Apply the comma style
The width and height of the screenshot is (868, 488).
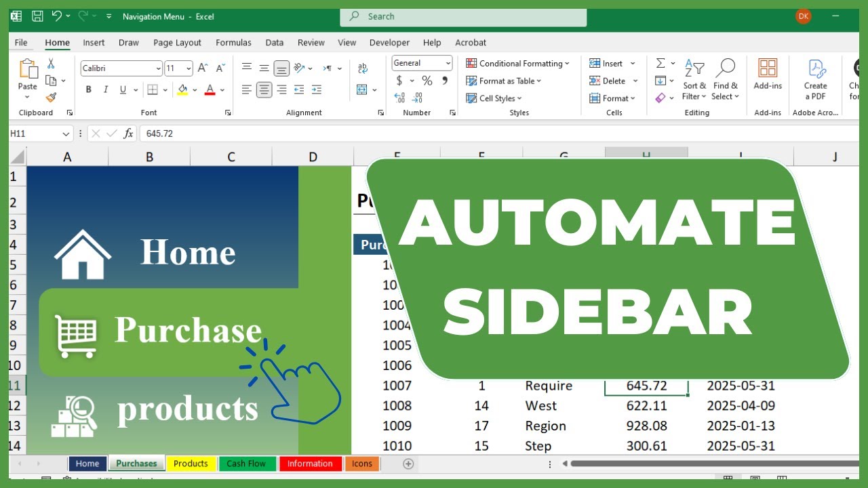(445, 81)
